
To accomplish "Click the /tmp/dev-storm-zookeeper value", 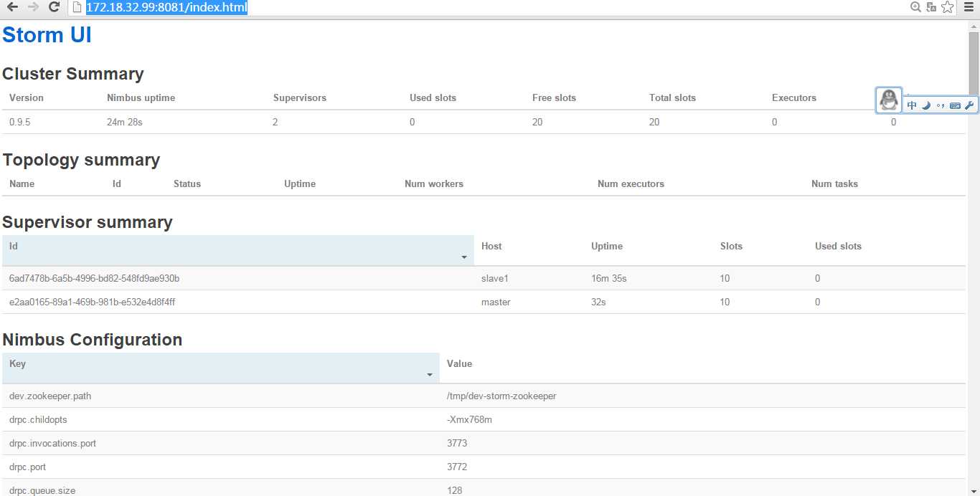I will click(501, 396).
